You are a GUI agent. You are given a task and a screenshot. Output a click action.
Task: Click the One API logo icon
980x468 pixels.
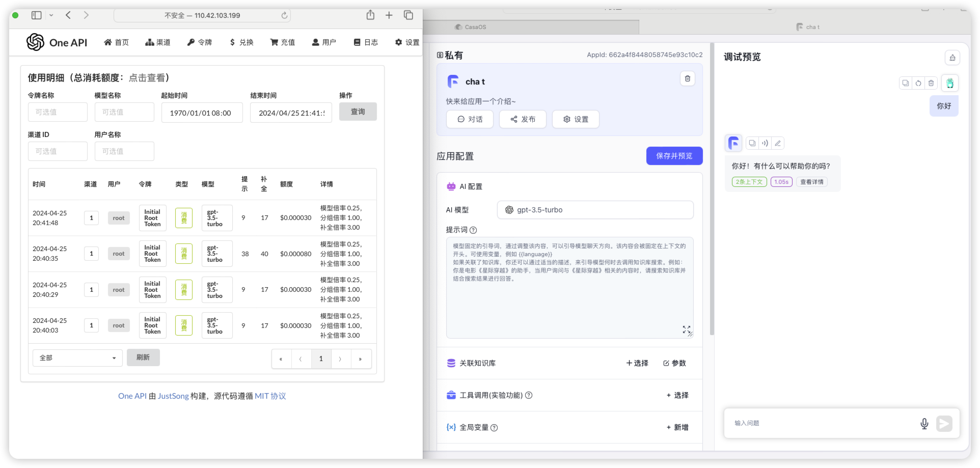tap(35, 42)
